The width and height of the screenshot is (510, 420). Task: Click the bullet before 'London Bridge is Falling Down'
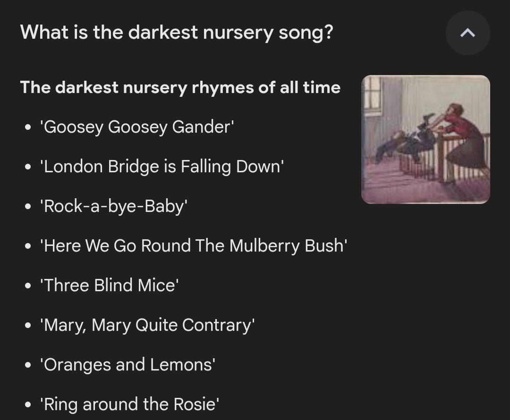tap(29, 168)
